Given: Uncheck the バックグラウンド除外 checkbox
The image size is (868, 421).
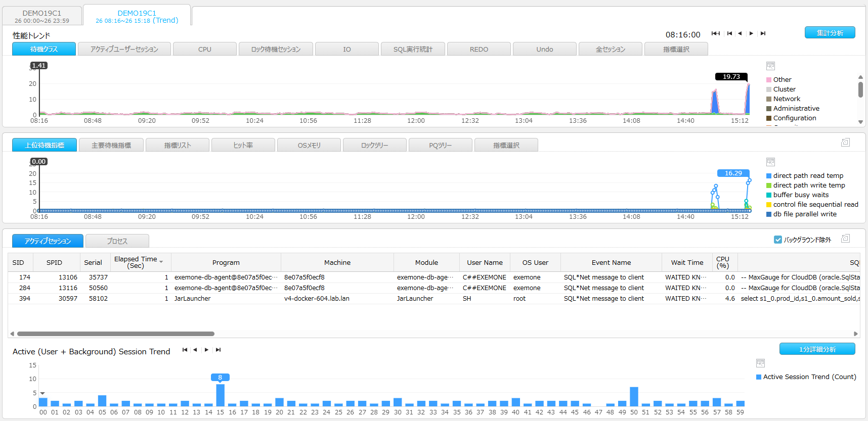Looking at the screenshot, I should (778, 240).
